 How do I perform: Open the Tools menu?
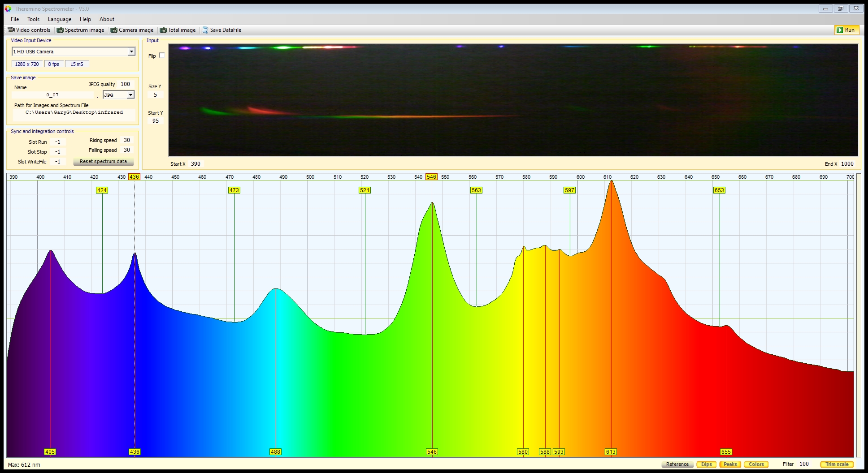click(x=33, y=19)
